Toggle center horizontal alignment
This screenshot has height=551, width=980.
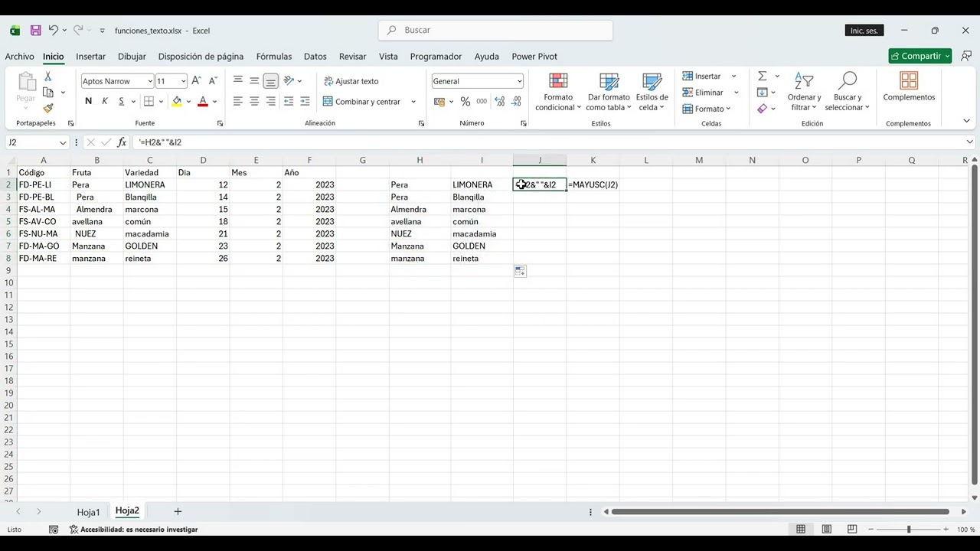click(x=254, y=101)
